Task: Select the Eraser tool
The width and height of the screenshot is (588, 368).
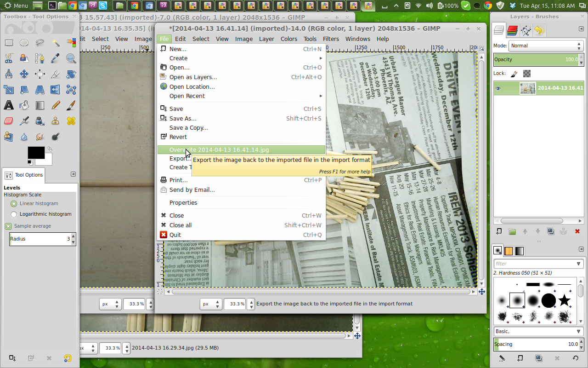Action: (x=9, y=121)
